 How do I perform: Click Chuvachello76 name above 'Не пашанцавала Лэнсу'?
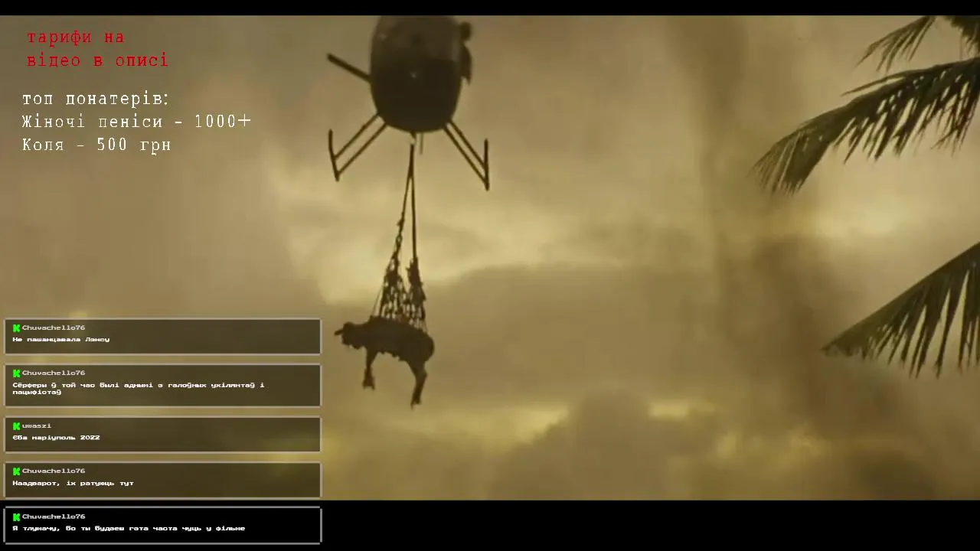54,328
